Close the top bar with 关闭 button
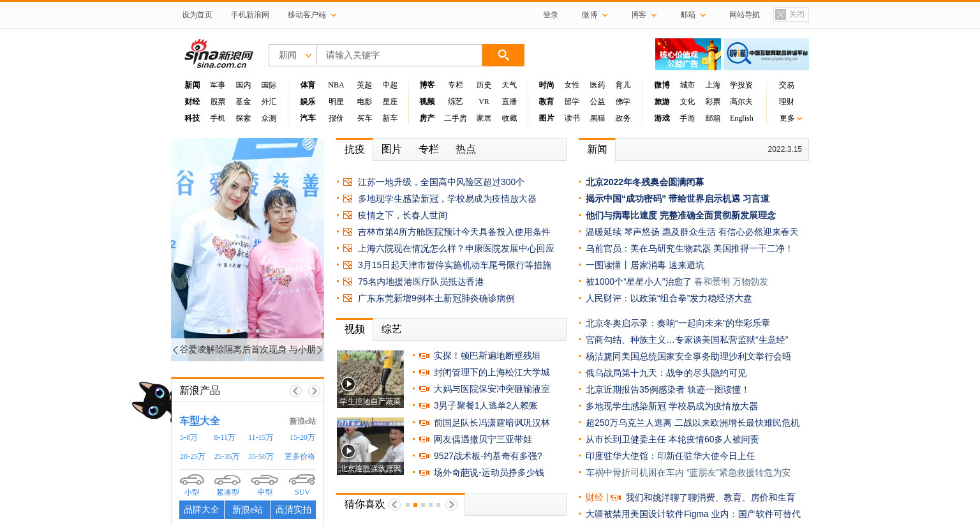This screenshot has width=980, height=526. pos(791,14)
